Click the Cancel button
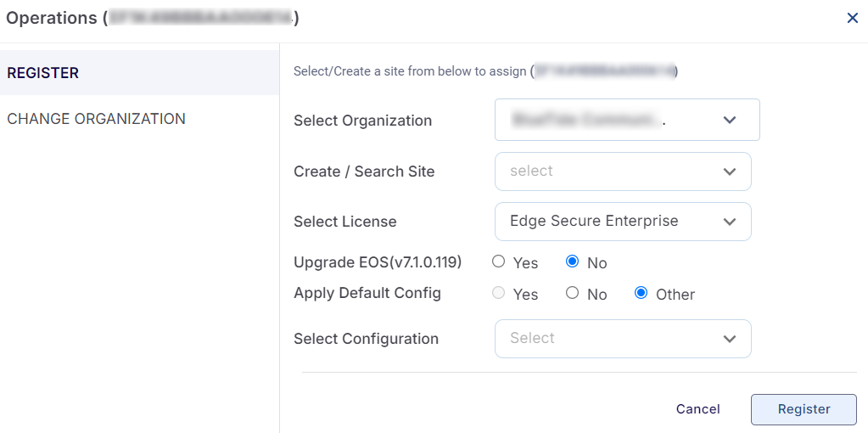The width and height of the screenshot is (868, 433). click(x=697, y=409)
